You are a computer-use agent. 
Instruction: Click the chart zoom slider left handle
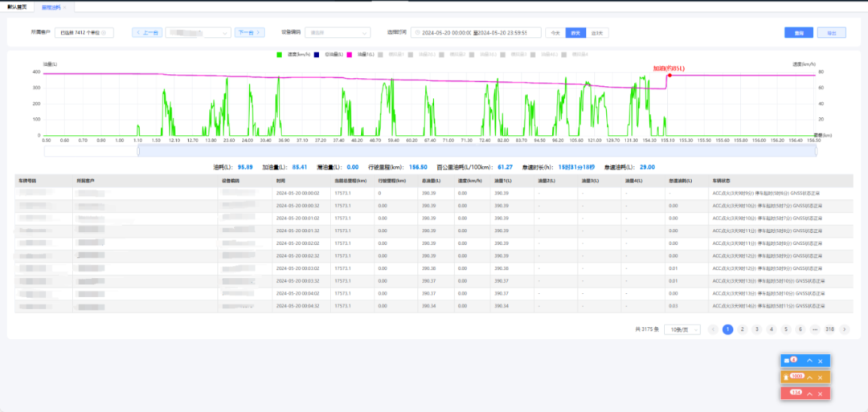138,151
